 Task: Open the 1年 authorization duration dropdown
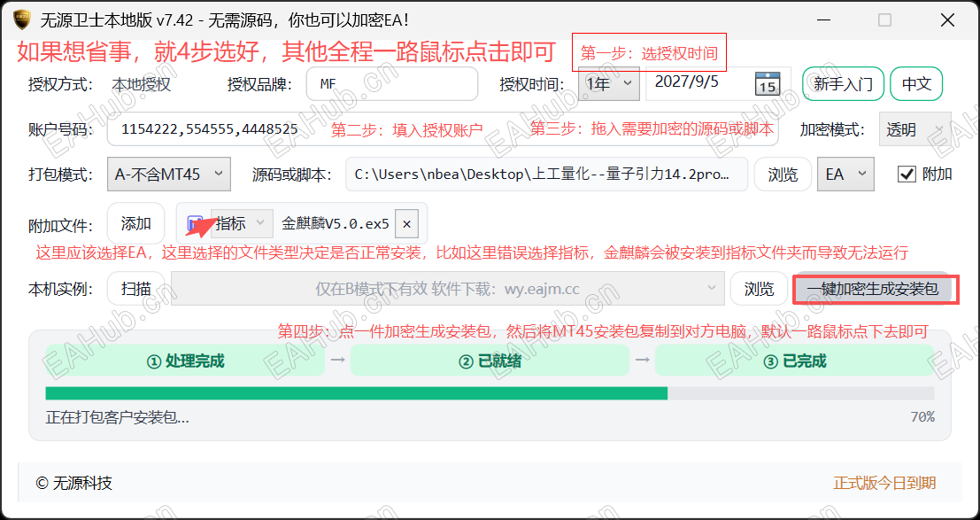coord(609,84)
